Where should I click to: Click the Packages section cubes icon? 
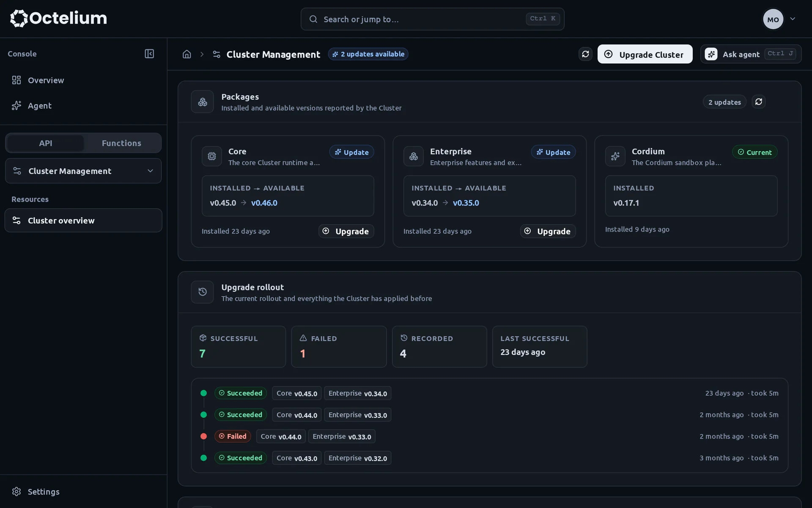tap(203, 102)
